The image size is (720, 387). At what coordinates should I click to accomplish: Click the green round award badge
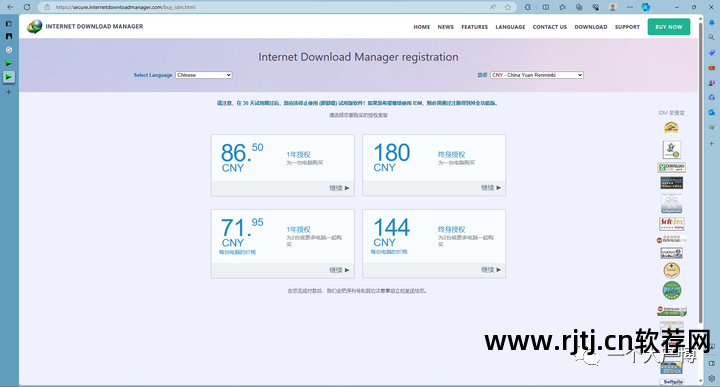[x=672, y=290]
